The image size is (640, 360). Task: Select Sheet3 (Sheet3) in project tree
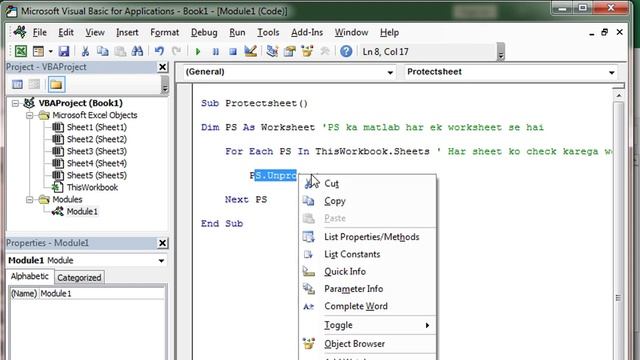96,151
